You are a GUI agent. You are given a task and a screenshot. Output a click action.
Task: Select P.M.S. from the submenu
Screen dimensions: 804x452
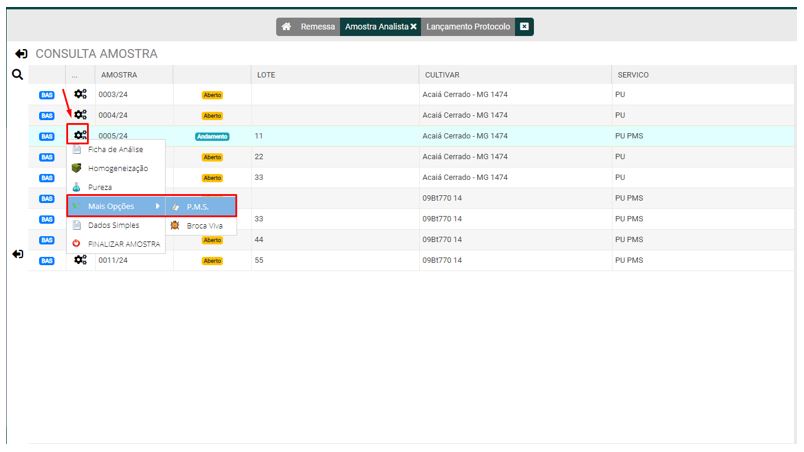[x=200, y=206]
